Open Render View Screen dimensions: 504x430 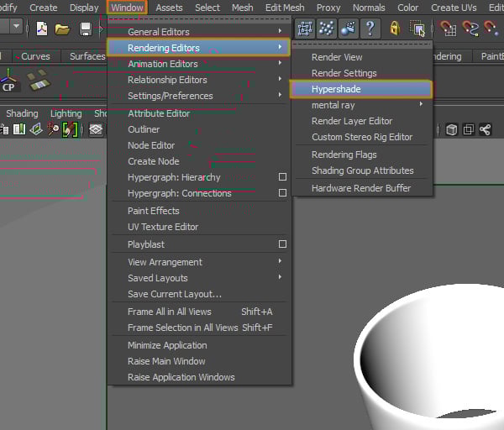(x=337, y=57)
